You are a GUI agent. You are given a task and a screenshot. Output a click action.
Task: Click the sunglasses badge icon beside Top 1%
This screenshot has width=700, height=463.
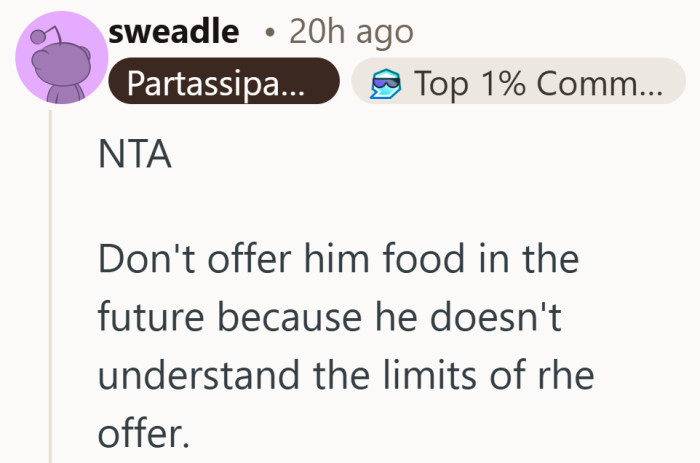tap(386, 84)
